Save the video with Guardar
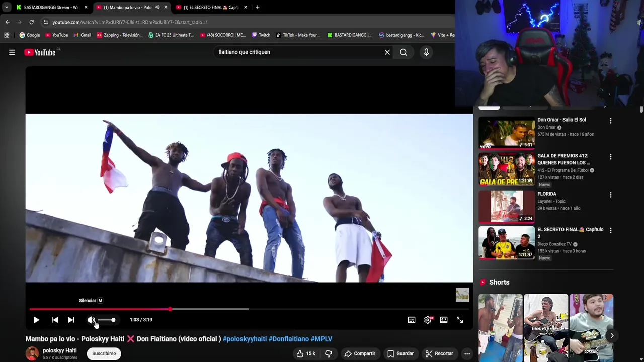 tap(400, 353)
